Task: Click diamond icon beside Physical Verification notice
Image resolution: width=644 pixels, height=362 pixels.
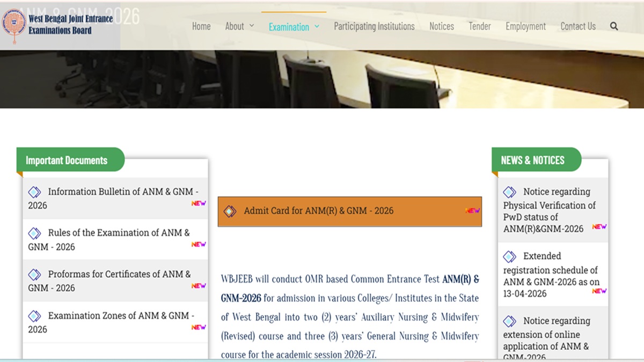Action: point(509,192)
